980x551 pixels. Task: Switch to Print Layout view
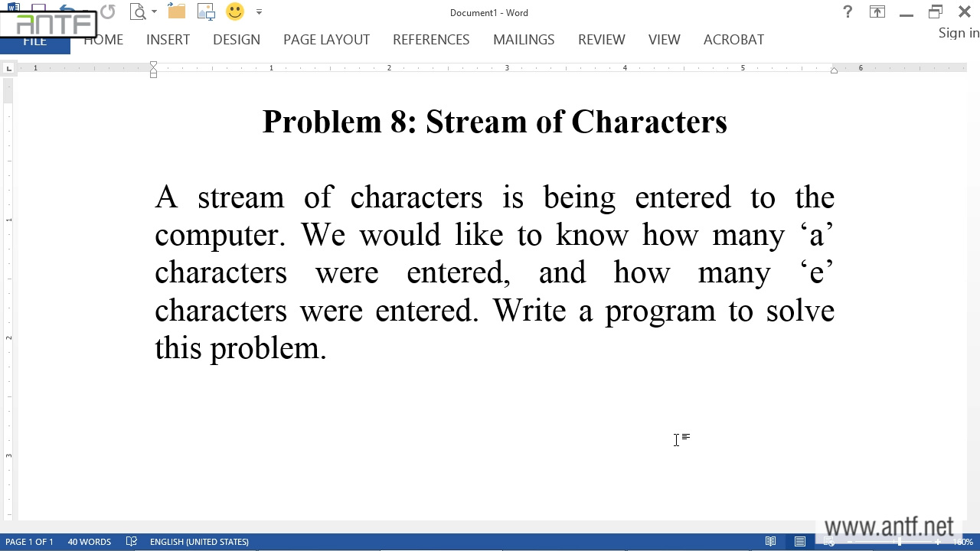tap(800, 542)
